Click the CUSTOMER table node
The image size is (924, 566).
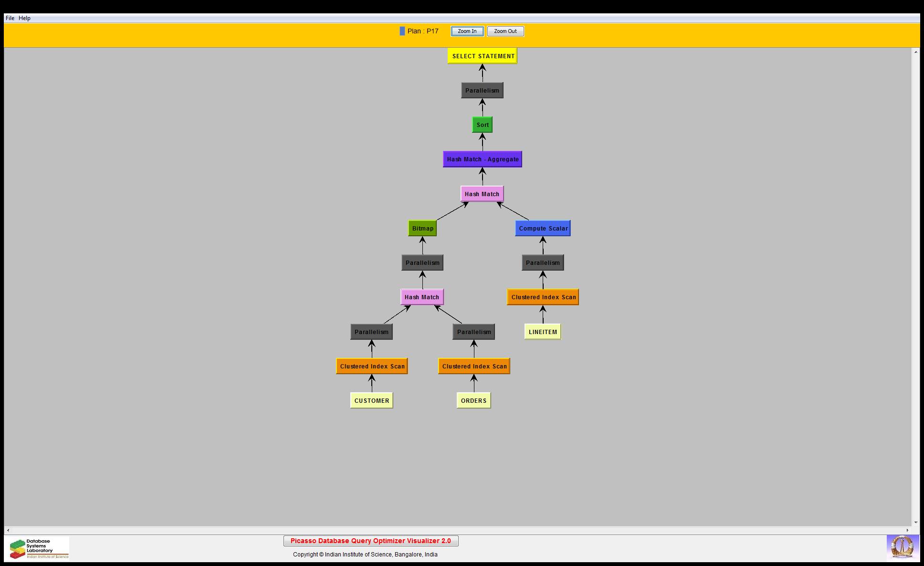[371, 400]
